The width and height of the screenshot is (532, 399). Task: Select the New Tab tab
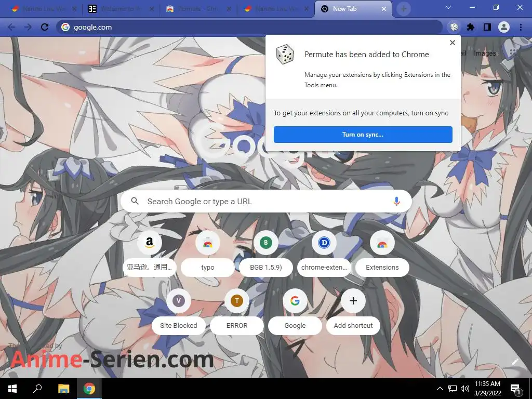[353, 9]
